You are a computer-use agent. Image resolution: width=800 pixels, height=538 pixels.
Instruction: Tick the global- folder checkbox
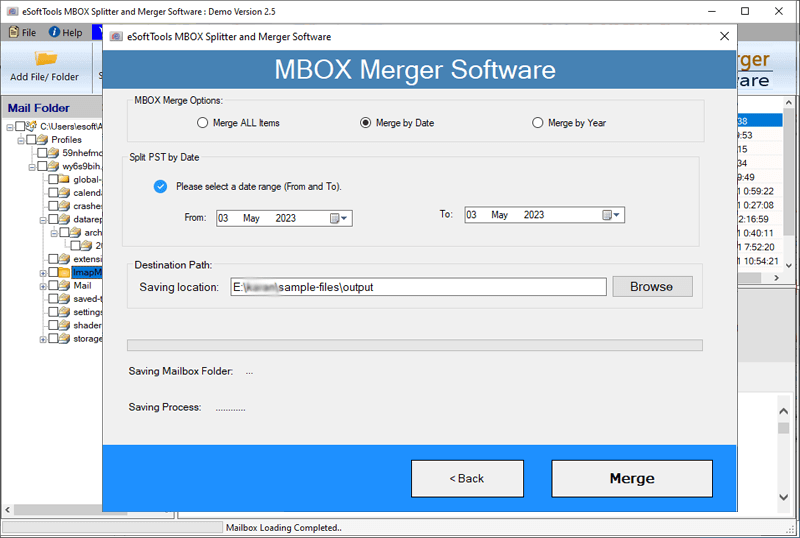pyautogui.click(x=53, y=179)
